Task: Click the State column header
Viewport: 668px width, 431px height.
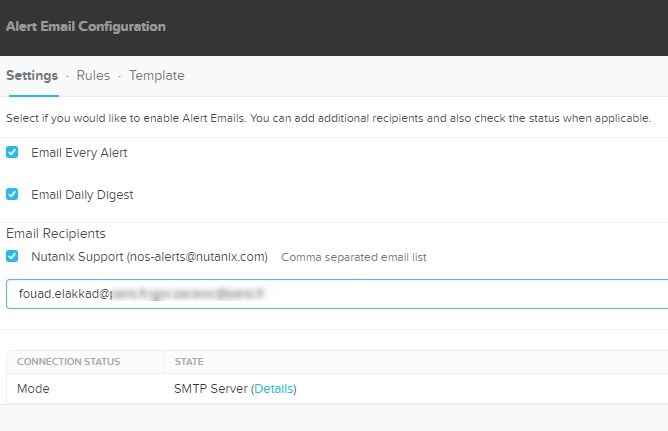Action: point(188,361)
